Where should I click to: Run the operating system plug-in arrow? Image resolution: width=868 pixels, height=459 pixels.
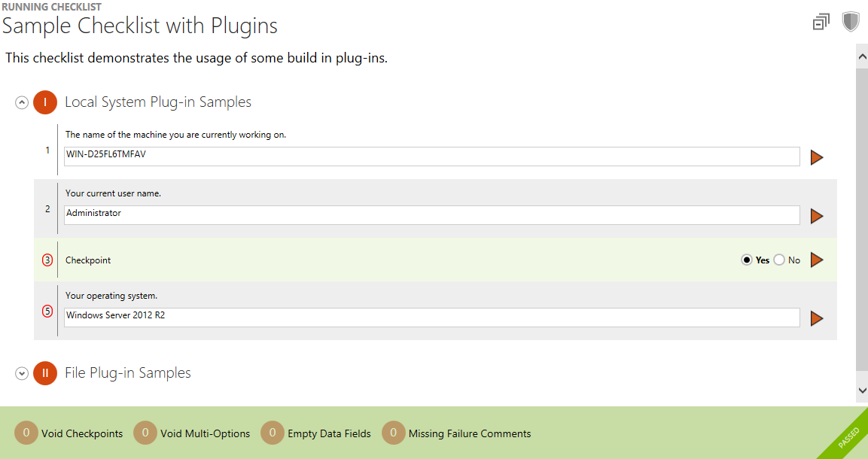tap(817, 318)
